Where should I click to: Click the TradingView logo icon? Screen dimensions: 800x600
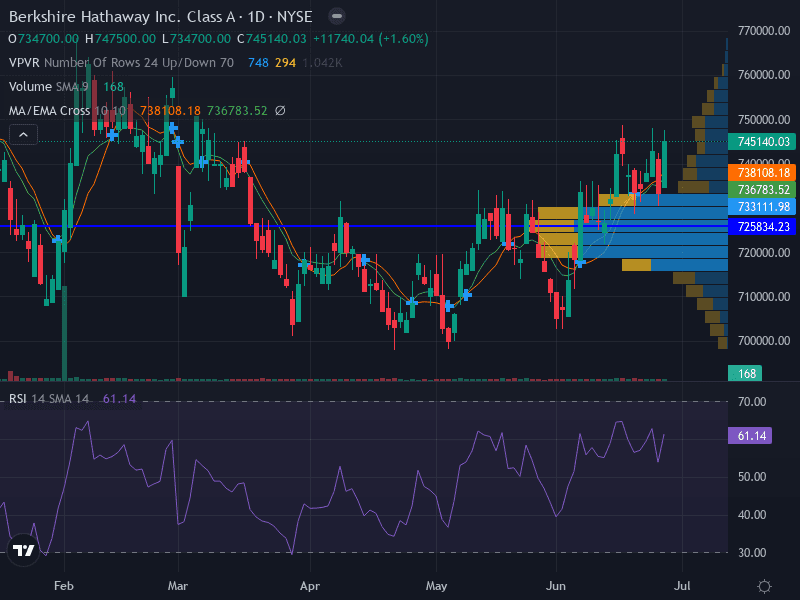(x=23, y=550)
